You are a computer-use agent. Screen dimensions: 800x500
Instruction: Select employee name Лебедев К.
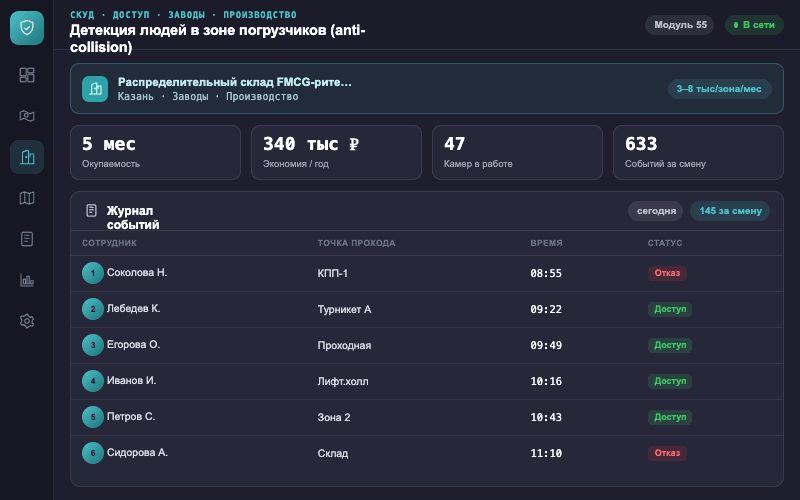pyautogui.click(x=133, y=308)
